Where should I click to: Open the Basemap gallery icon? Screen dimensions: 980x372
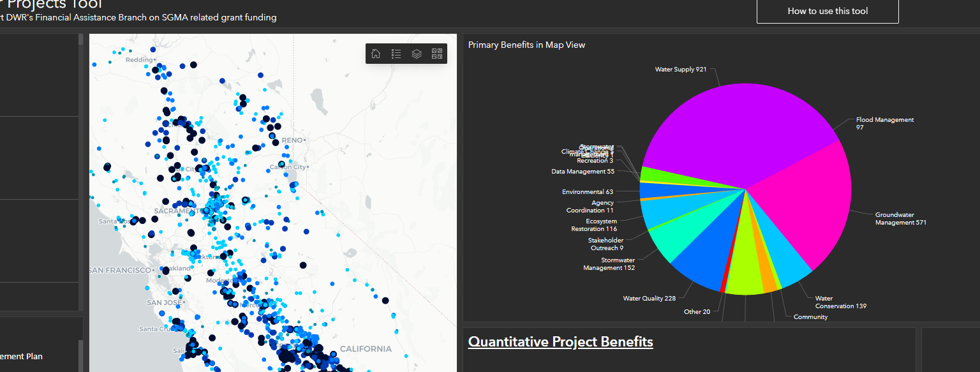click(x=437, y=54)
